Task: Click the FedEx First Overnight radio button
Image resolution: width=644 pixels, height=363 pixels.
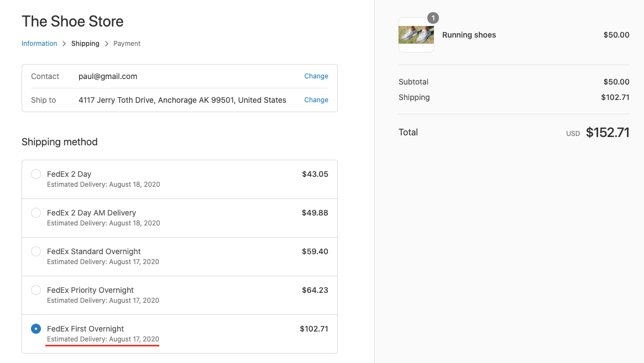Action: 36,329
